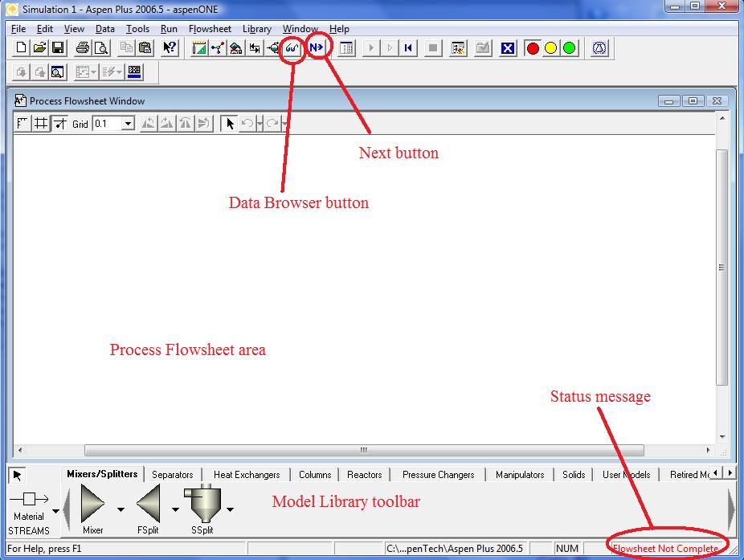Open the Tools menu
744x560 pixels.
[x=137, y=29]
